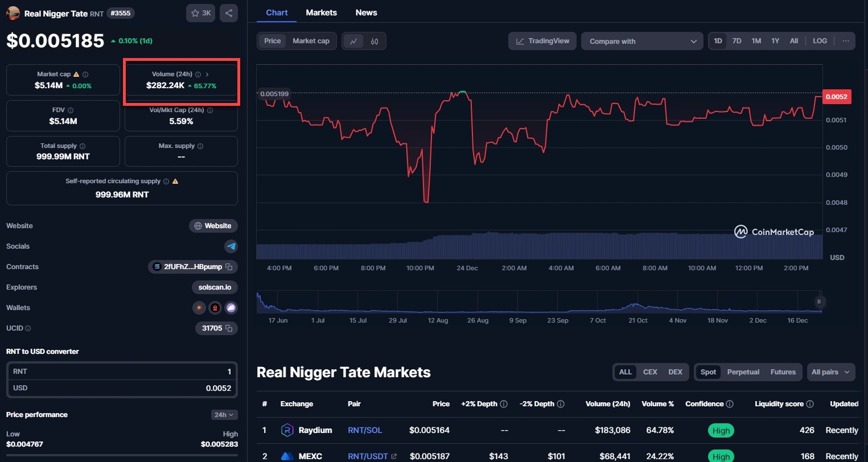Switch chart to Price view

[273, 41]
